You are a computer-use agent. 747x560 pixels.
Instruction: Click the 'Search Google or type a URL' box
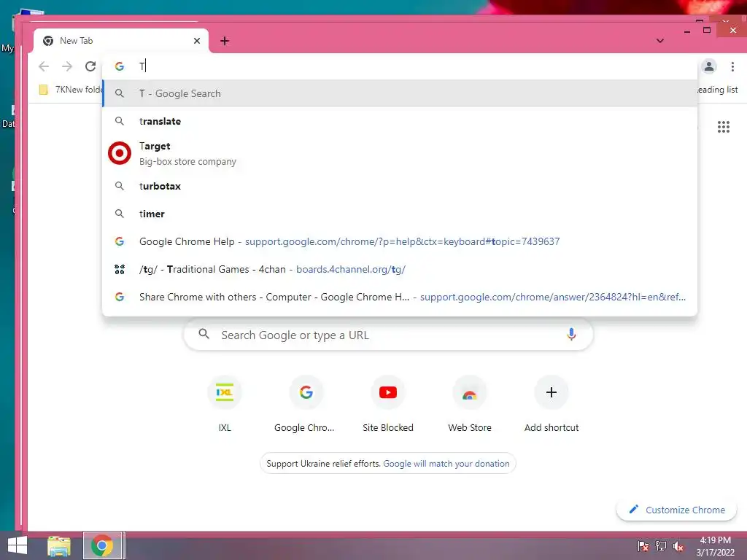click(388, 335)
